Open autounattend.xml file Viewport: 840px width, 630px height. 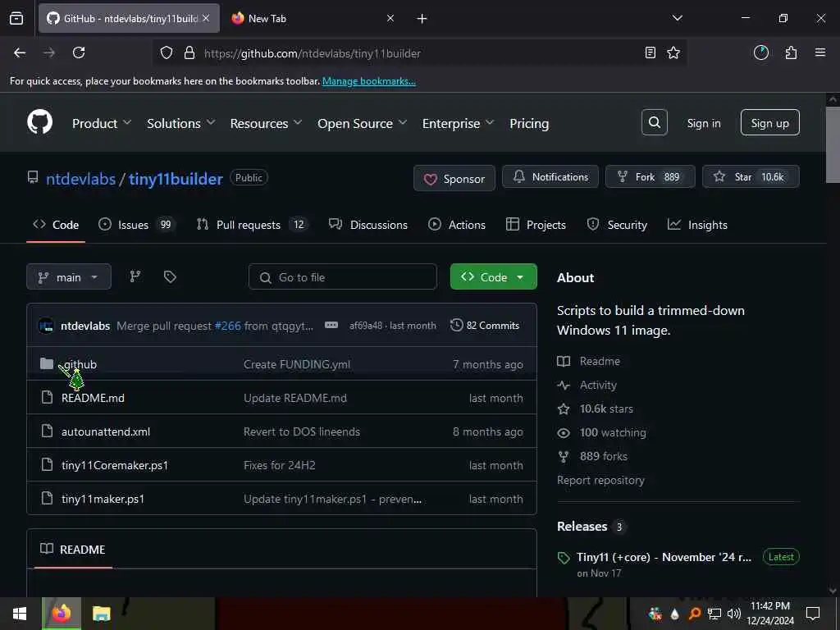click(x=106, y=431)
